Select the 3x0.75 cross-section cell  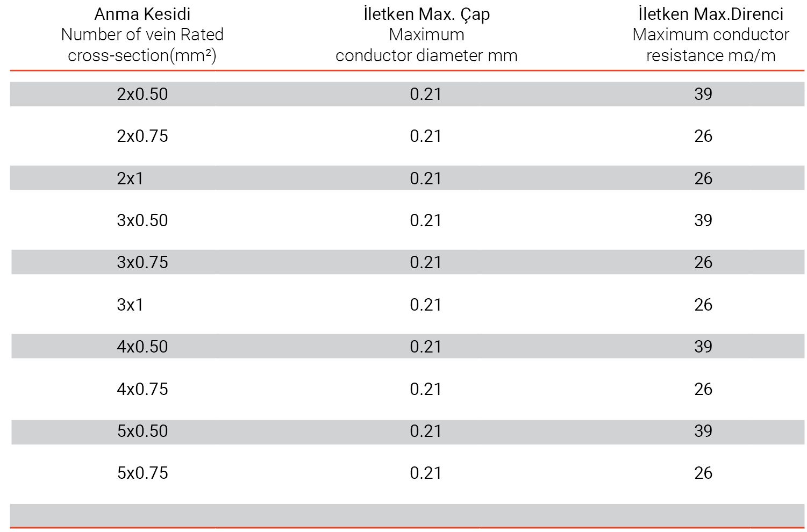click(x=142, y=262)
